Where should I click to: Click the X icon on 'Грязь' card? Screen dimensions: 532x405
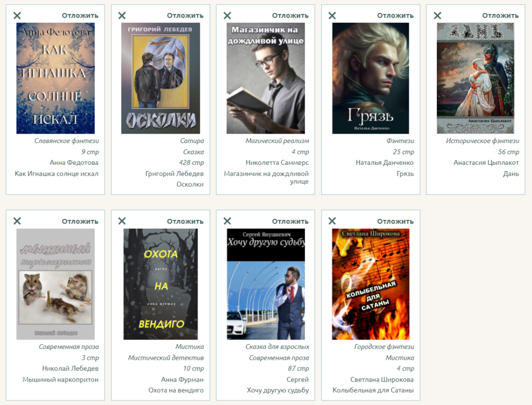(x=332, y=16)
